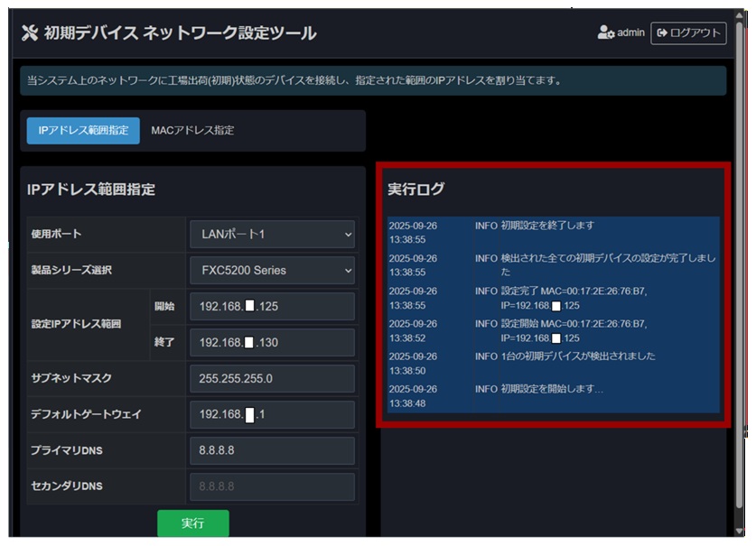This screenshot has height=546, width=756.
Task: Click the timestamp 2025-09-26 13:38:48
Action: pos(413,395)
